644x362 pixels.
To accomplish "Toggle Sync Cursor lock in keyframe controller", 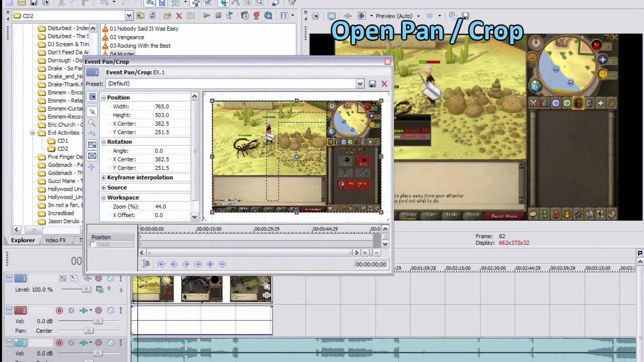I will (146, 264).
